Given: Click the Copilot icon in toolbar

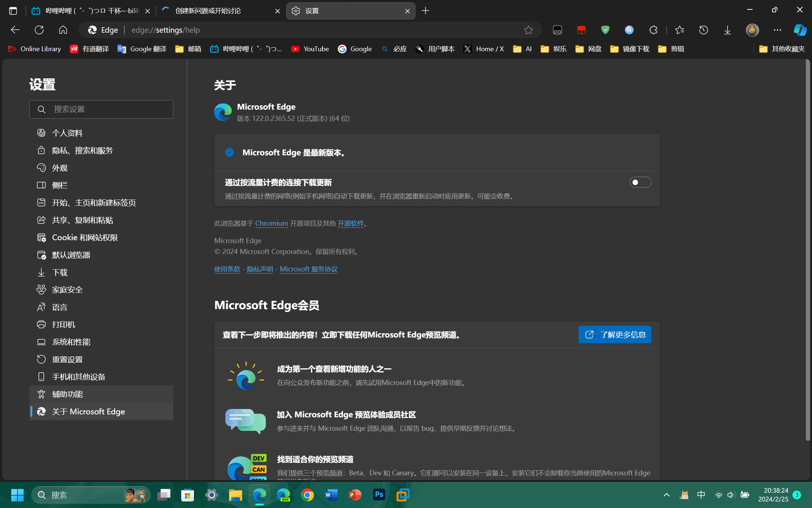Looking at the screenshot, I should pos(800,30).
